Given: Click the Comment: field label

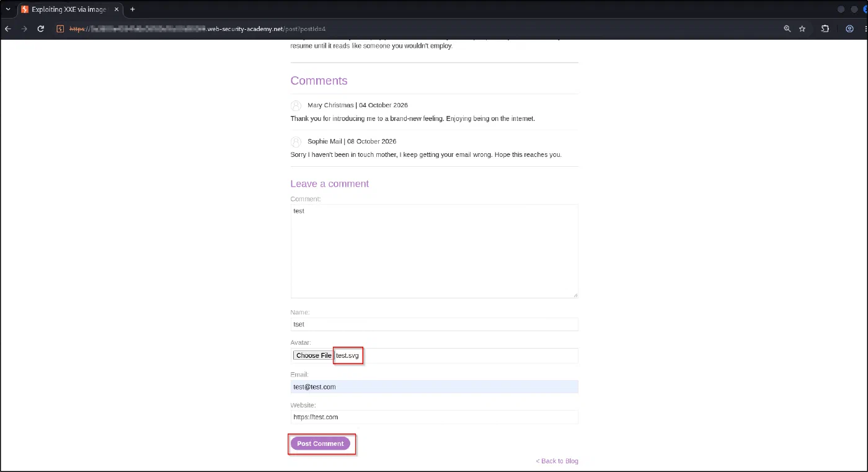Looking at the screenshot, I should tap(306, 199).
